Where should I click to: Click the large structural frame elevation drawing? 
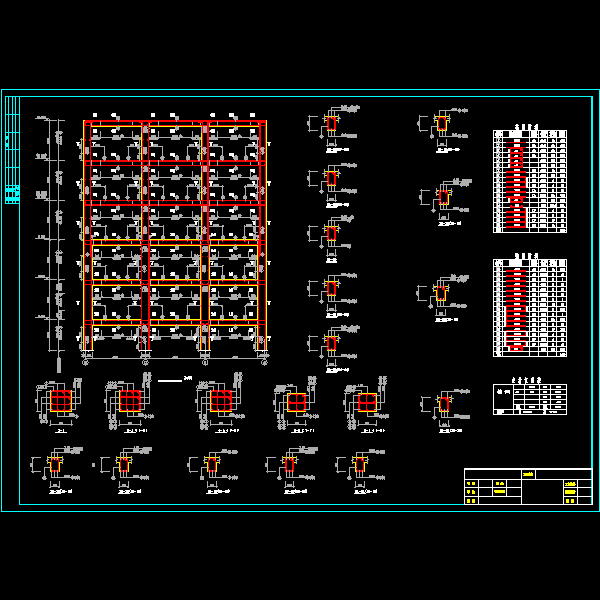[x=176, y=235]
